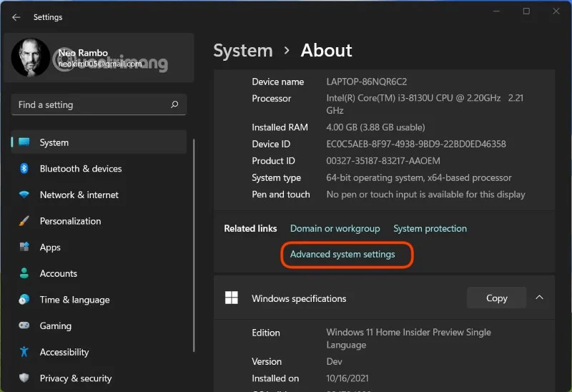Open Bluetooth & devices settings
The height and width of the screenshot is (392, 572).
(99, 168)
